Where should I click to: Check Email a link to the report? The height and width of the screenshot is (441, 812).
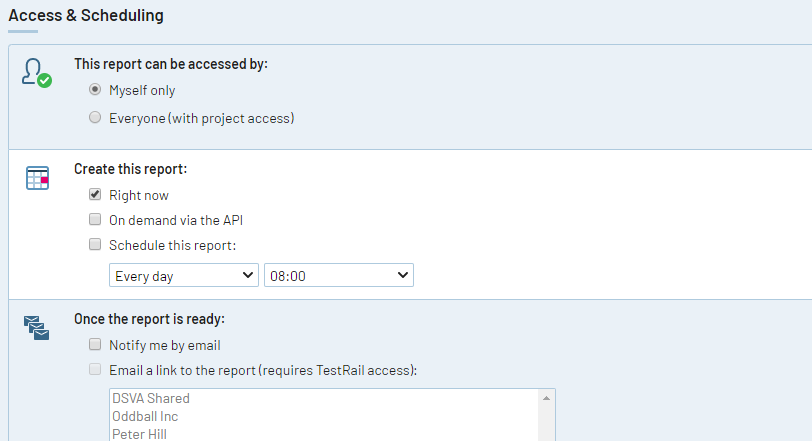pos(95,370)
